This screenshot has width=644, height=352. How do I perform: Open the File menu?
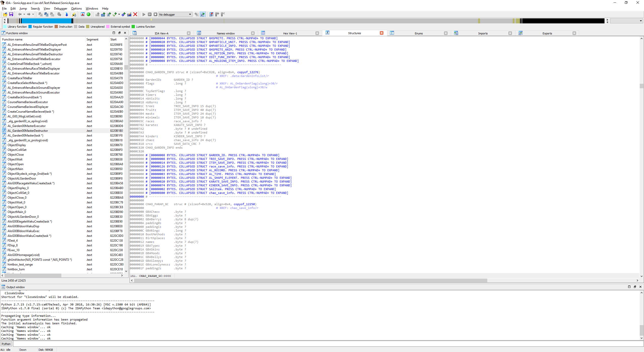(x=4, y=9)
